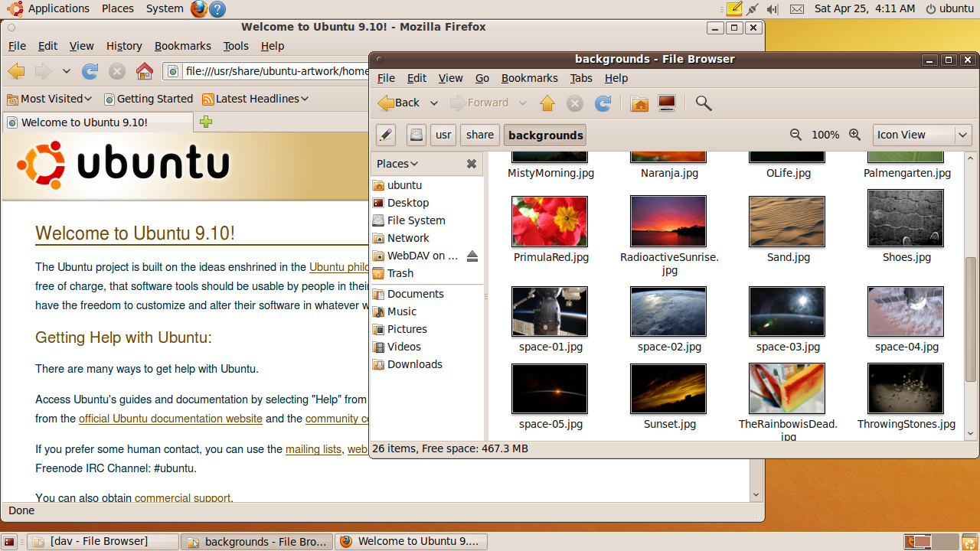980x551 pixels.
Task: Show the desktop via bottom panel icon
Action: tap(9, 542)
